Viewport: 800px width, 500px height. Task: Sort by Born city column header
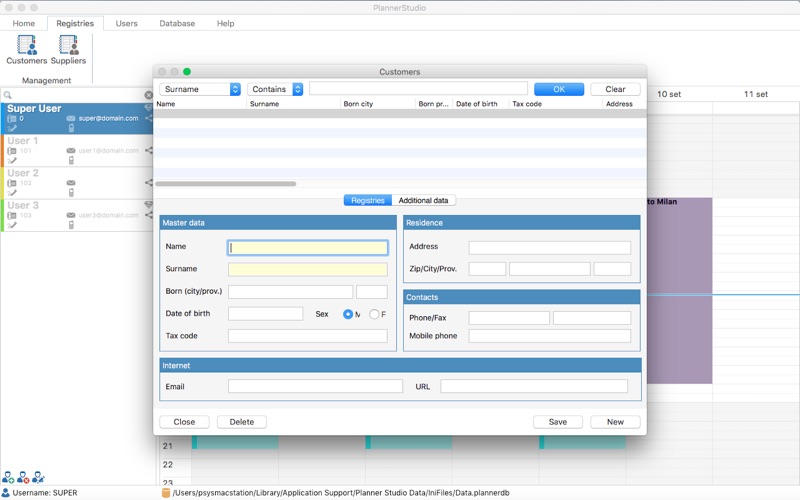378,104
